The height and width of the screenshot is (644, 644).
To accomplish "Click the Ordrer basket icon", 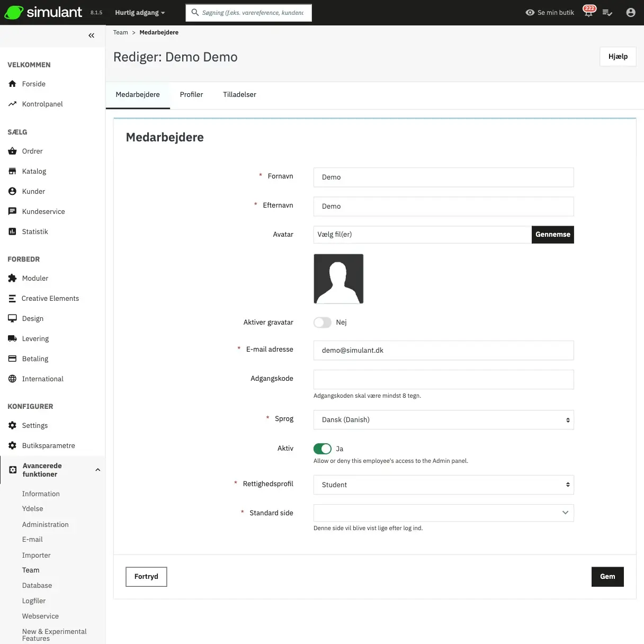I will (x=12, y=151).
